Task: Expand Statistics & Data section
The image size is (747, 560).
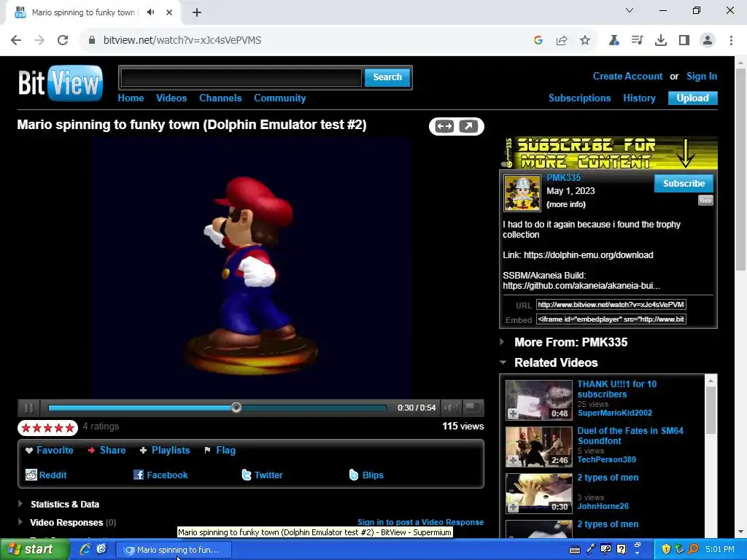Action: pyautogui.click(x=20, y=503)
